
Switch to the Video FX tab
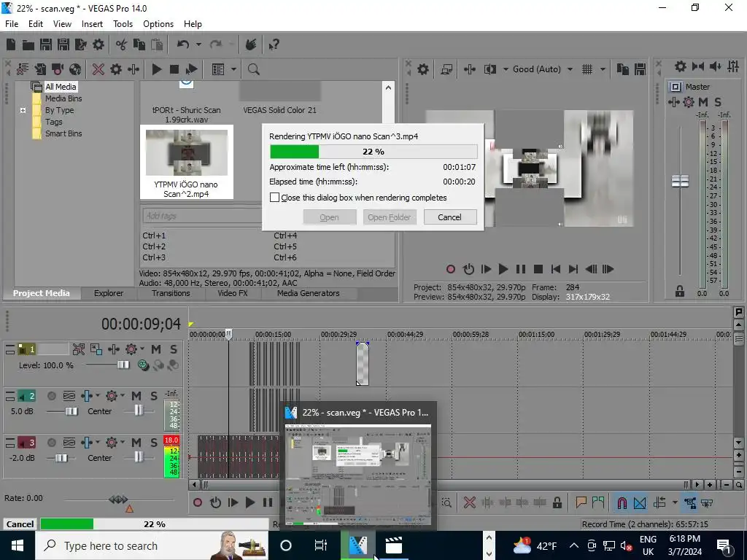(x=233, y=293)
